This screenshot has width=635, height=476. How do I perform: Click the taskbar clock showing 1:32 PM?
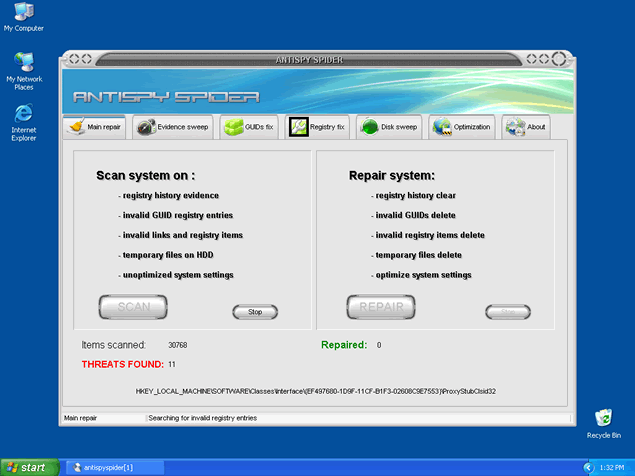coord(612,467)
